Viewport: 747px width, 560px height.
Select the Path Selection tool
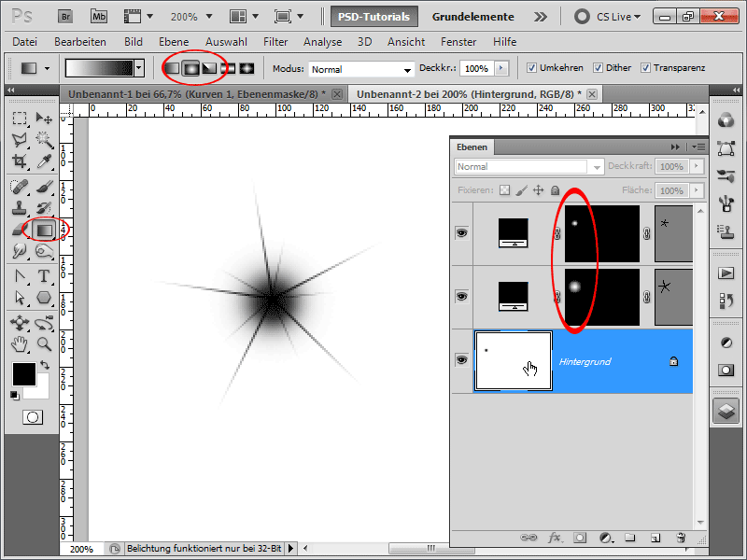coord(20,298)
